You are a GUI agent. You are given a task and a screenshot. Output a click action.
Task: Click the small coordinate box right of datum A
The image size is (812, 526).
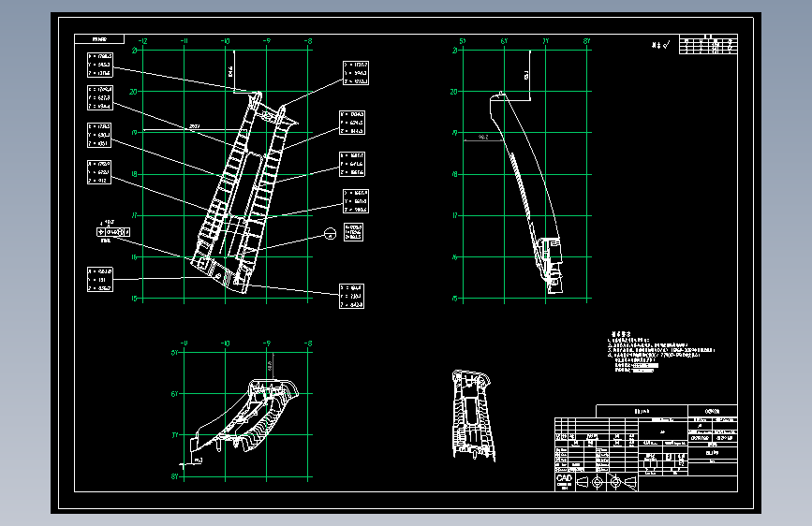click(353, 232)
